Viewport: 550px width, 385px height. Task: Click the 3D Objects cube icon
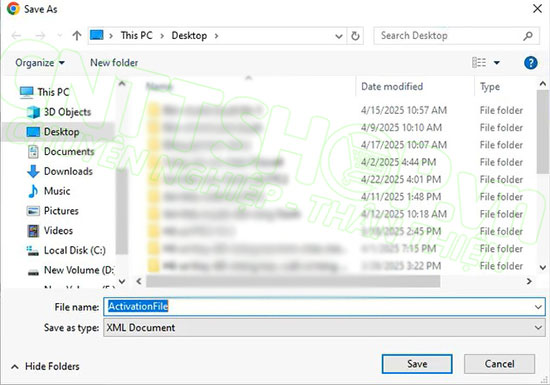(33, 112)
